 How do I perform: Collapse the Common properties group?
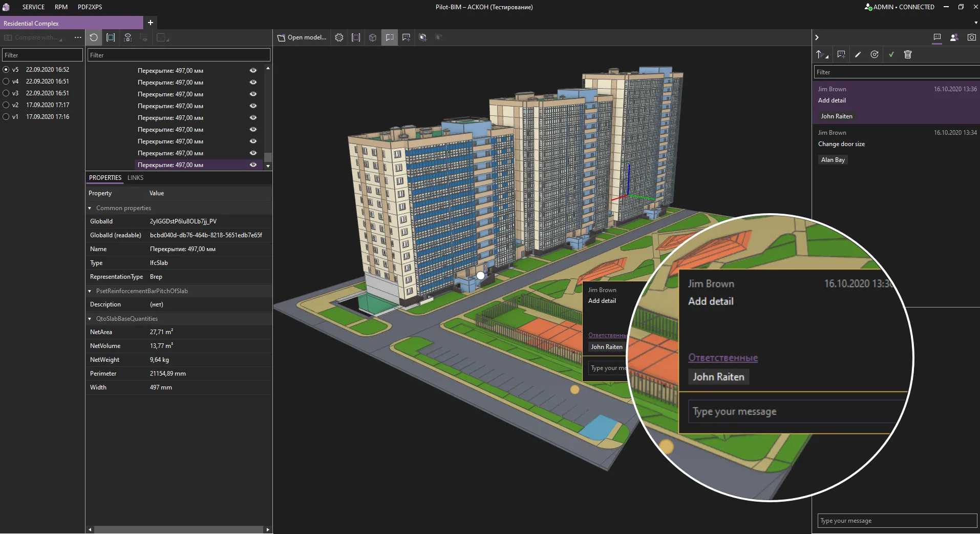[90, 208]
